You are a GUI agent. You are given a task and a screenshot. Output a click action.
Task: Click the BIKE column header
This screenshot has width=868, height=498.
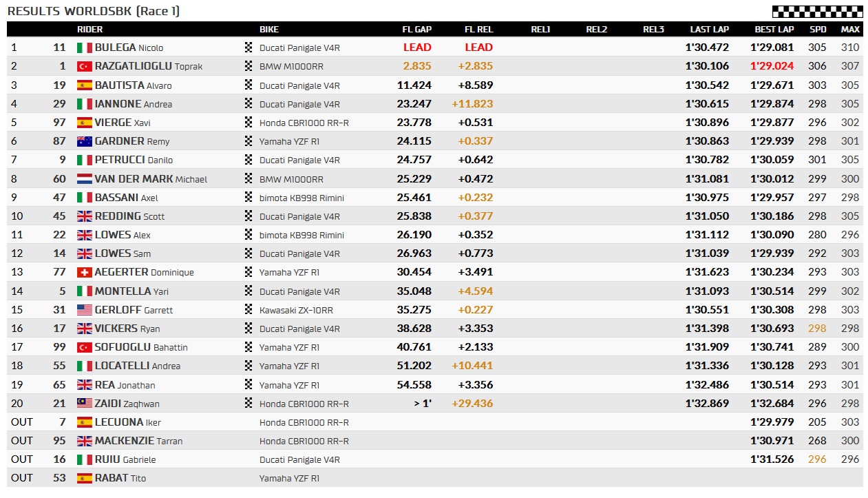click(269, 30)
